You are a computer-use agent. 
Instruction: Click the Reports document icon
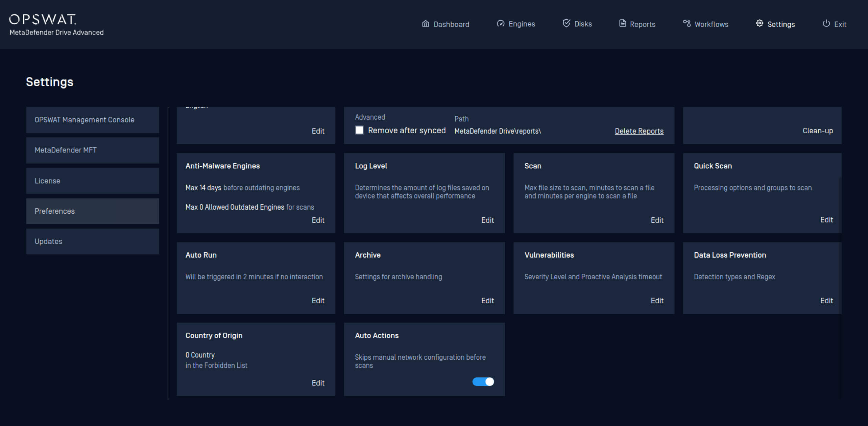click(622, 23)
